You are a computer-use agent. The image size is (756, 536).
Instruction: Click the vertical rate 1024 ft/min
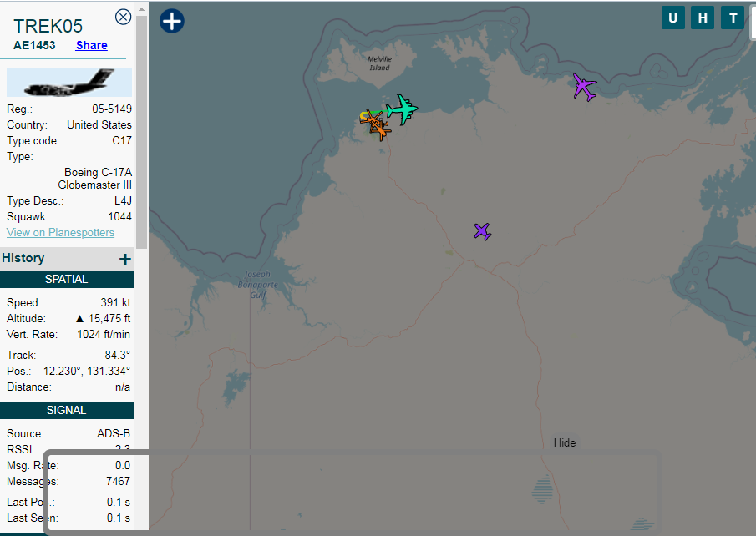point(104,335)
